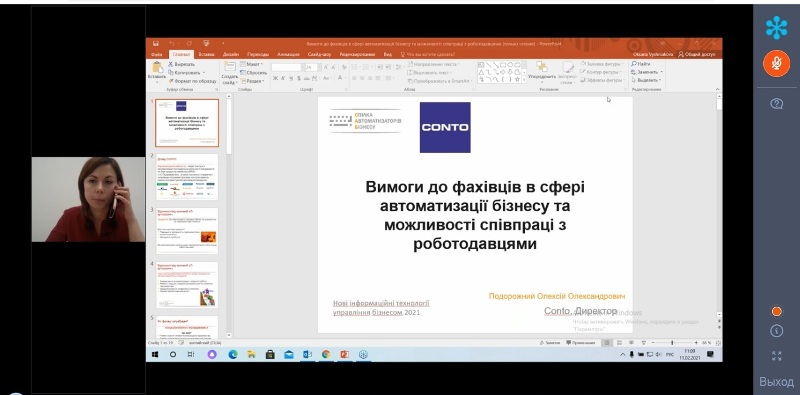The width and height of the screenshot is (800, 395).
Task: Click the Общий доступ share button
Action: click(x=697, y=54)
